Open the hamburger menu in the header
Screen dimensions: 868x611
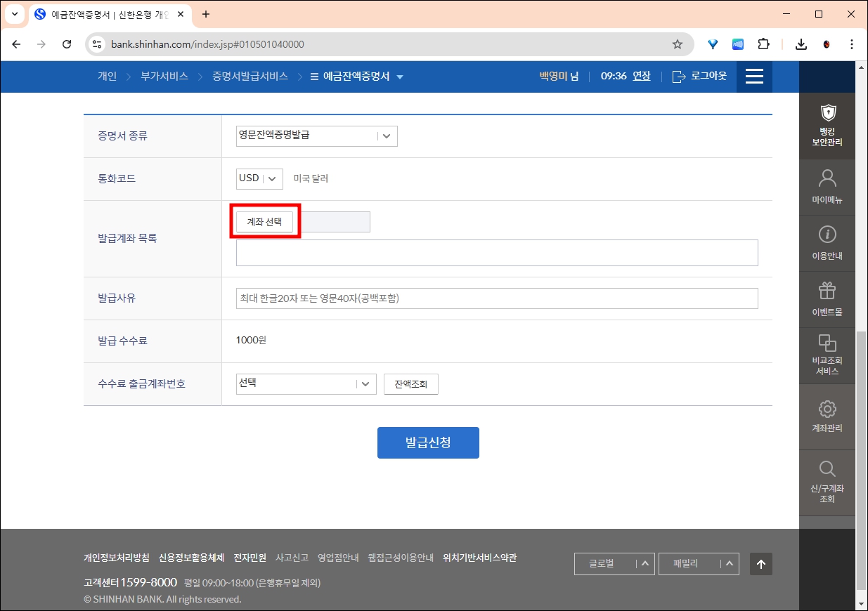(754, 77)
